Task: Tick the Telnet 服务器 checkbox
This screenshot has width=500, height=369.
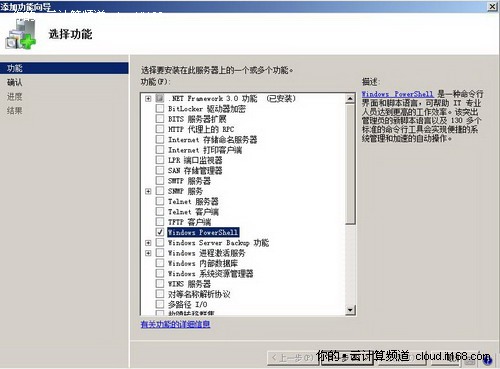Action: 160,201
